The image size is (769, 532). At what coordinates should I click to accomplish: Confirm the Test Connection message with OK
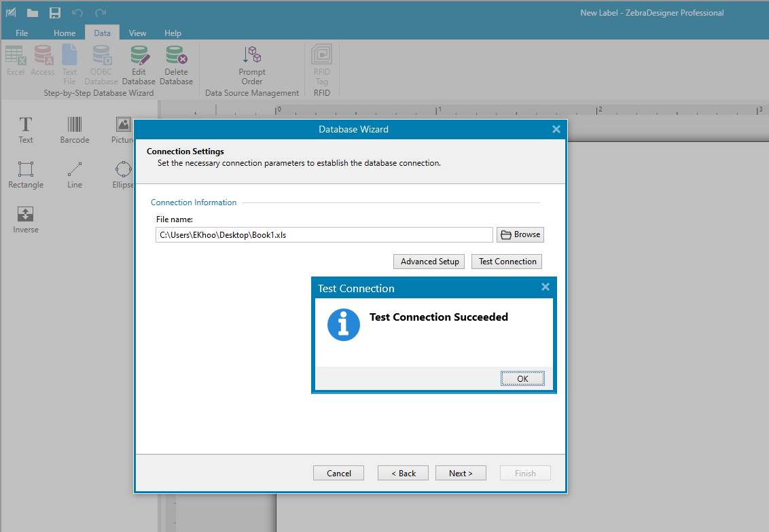[x=522, y=378]
